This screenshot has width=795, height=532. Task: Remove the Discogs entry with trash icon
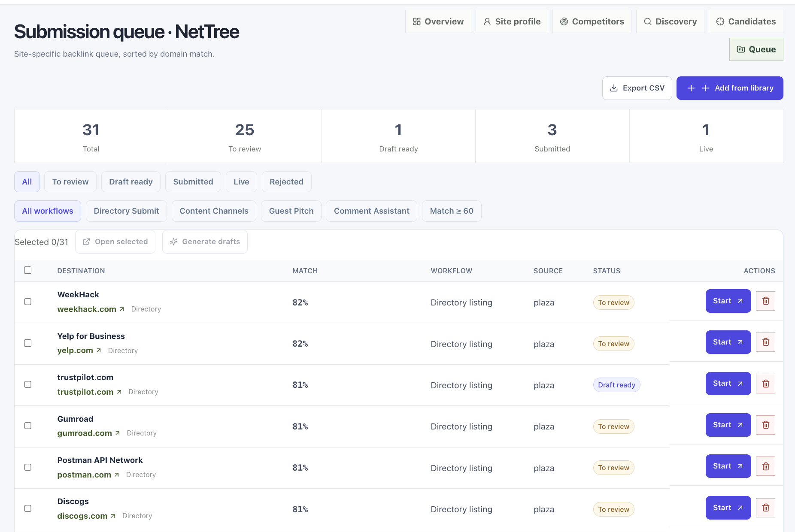click(765, 508)
